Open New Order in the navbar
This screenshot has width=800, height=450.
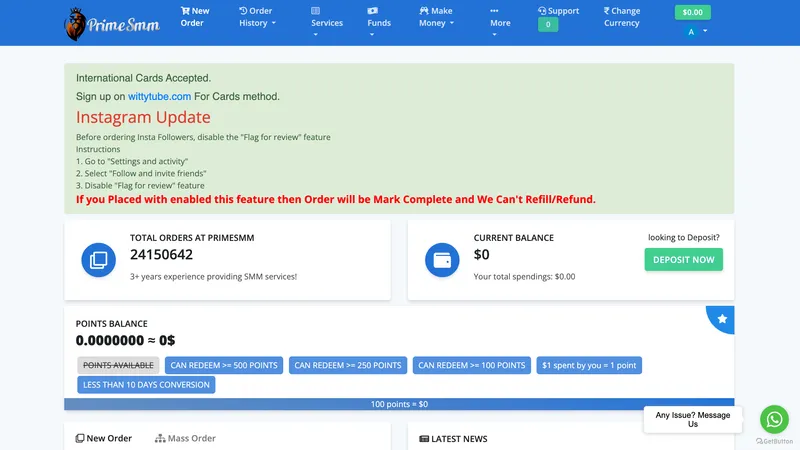195,17
